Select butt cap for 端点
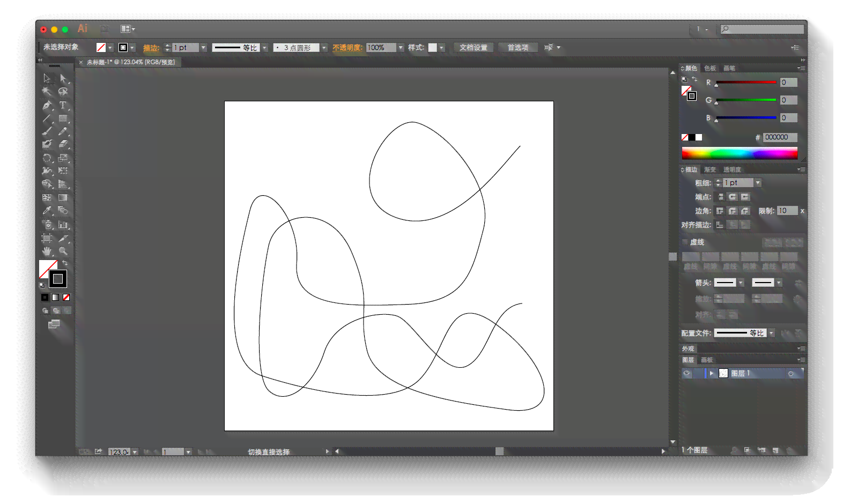This screenshot has height=504, width=843. pos(721,197)
